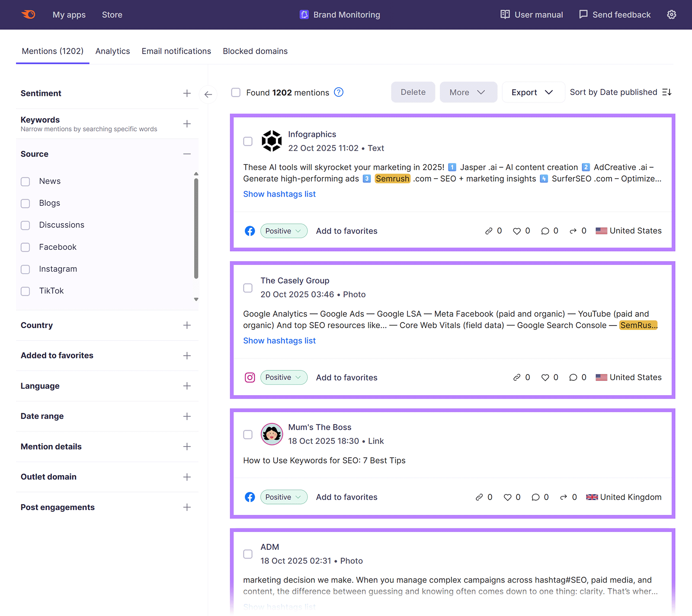The width and height of the screenshot is (692, 616).
Task: Open the Export dropdown
Action: coord(533,92)
